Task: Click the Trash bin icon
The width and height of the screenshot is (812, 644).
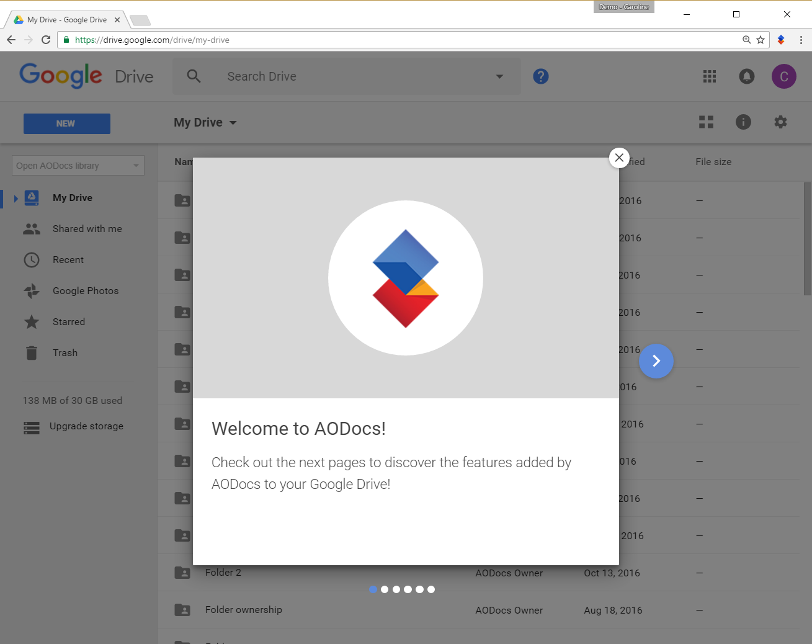Action: (x=32, y=353)
